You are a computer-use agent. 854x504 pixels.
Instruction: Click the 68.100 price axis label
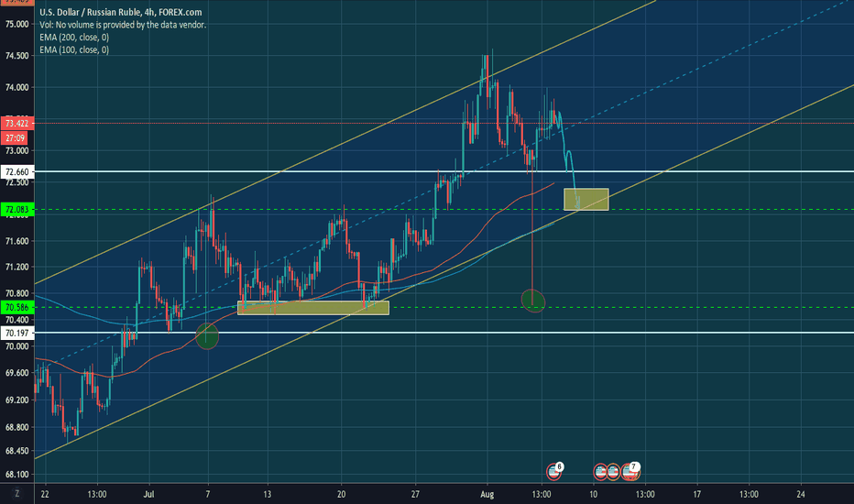pos(16,475)
